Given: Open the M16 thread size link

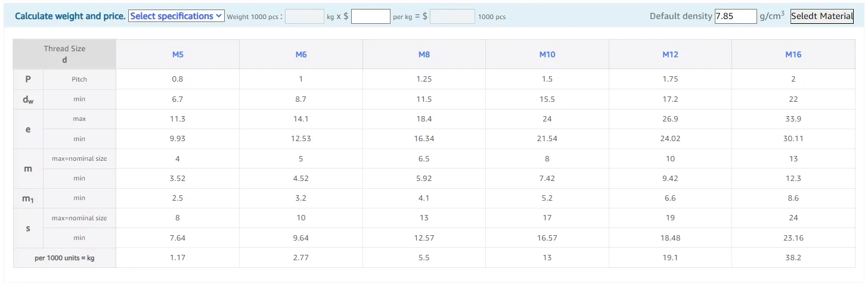Looking at the screenshot, I should coord(793,54).
